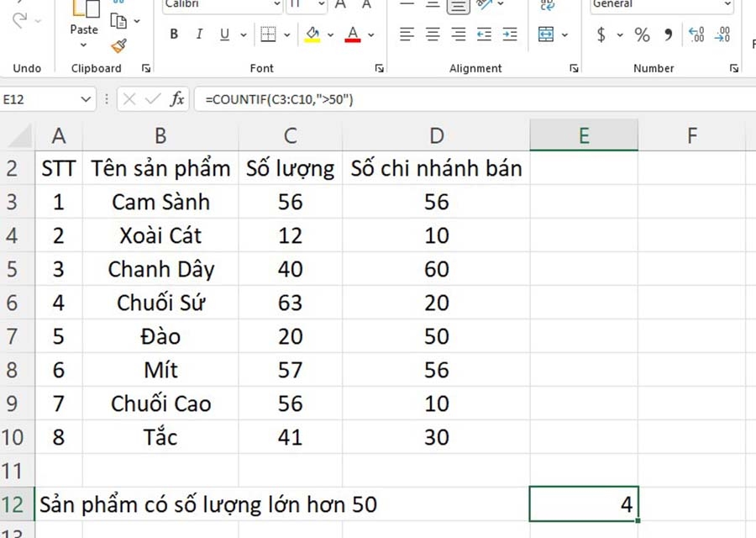The image size is (756, 538).
Task: Select 'Sản phẩm có số lượng lớn hơn 50' cell
Action: (208, 504)
